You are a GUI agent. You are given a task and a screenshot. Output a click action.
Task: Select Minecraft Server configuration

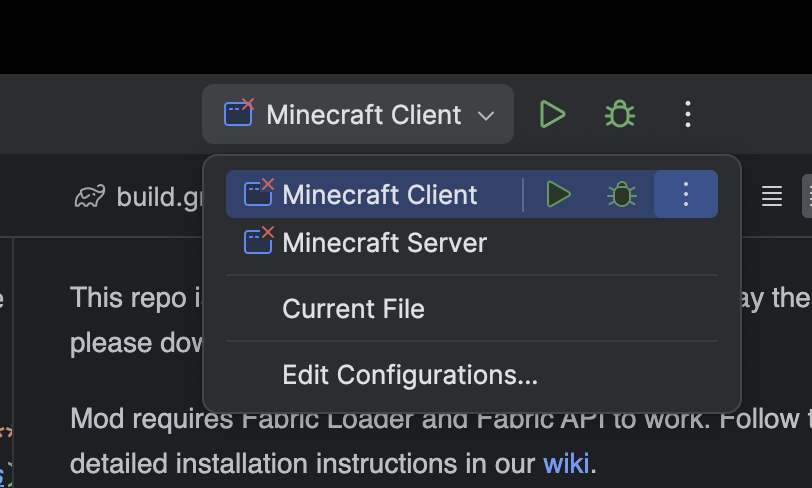click(472, 242)
